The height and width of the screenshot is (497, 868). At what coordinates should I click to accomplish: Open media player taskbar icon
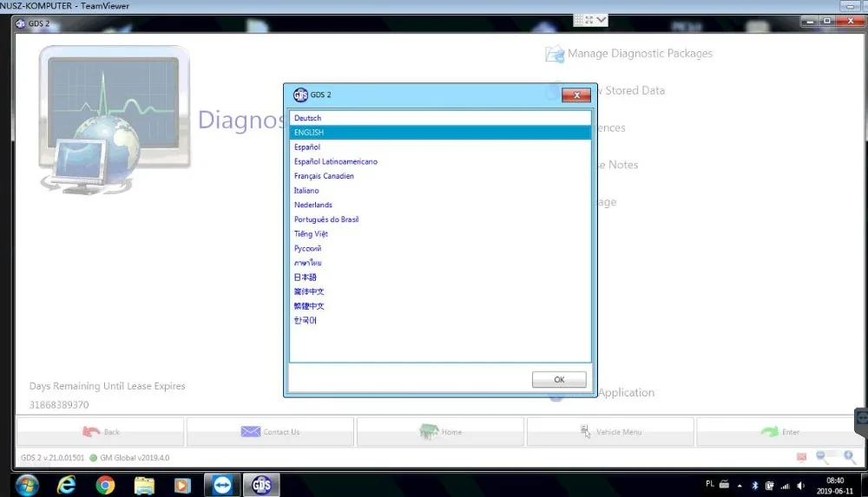pyautogui.click(x=182, y=486)
